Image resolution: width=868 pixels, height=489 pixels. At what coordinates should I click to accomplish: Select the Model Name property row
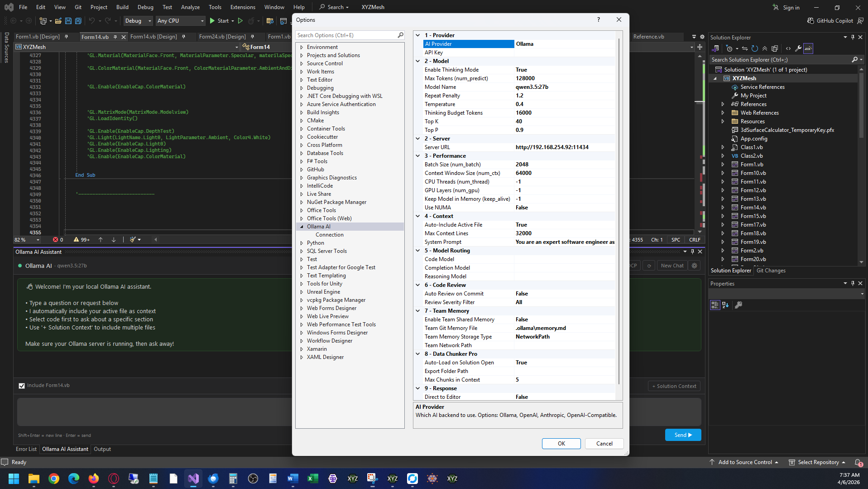point(519,87)
